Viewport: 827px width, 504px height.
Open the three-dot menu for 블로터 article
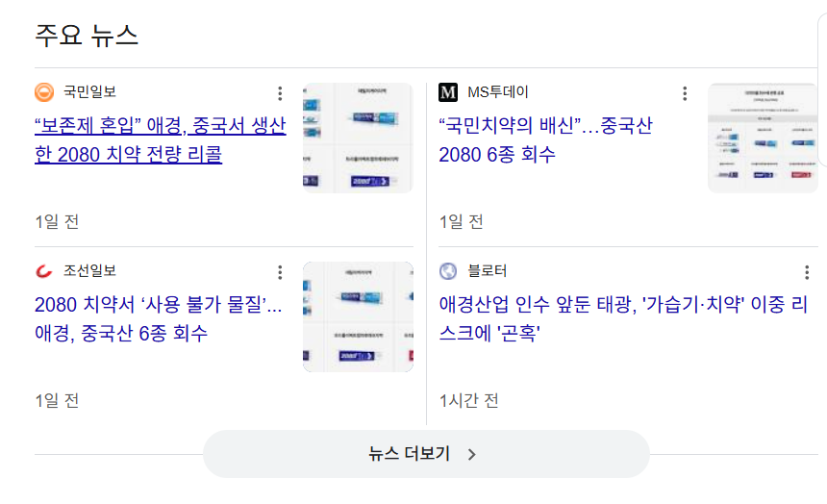[x=807, y=272]
